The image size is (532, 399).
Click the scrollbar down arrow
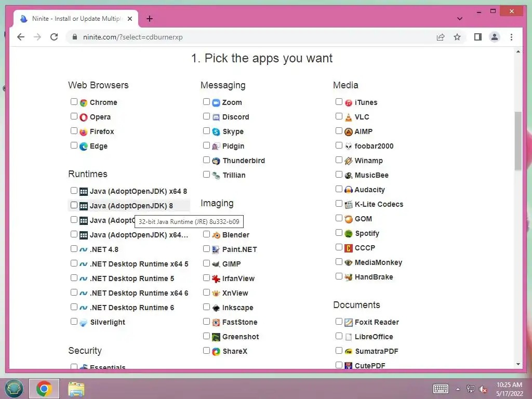518,364
